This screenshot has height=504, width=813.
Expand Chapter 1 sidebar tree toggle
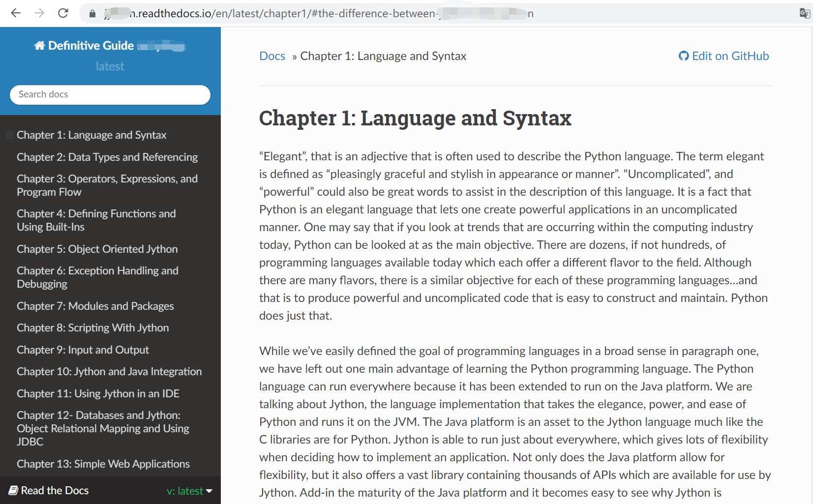pyautogui.click(x=10, y=135)
